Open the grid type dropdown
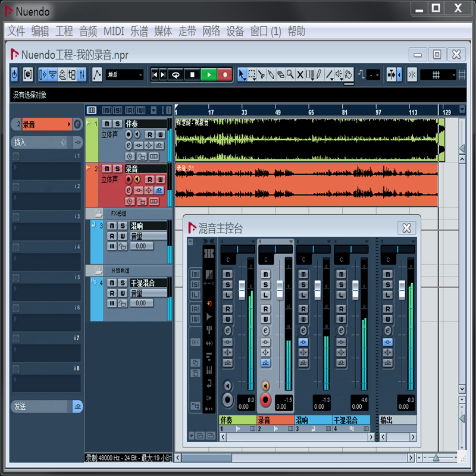 439,75
